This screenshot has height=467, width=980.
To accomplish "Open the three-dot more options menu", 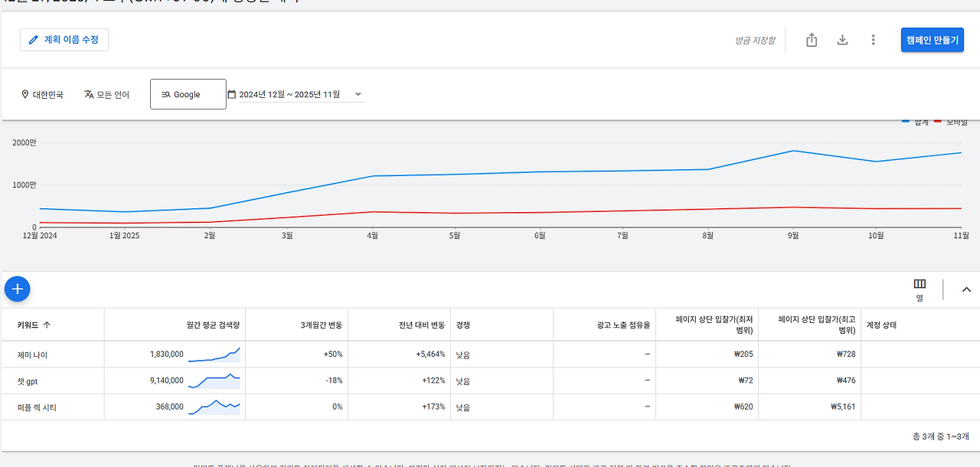I will coord(873,40).
